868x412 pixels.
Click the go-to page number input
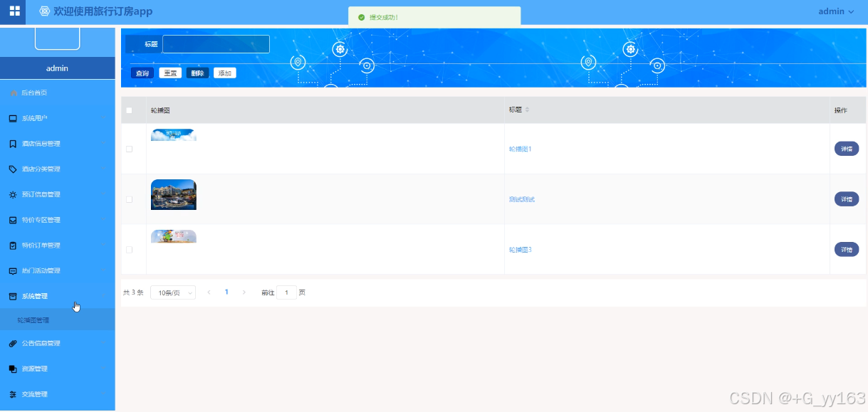(286, 292)
